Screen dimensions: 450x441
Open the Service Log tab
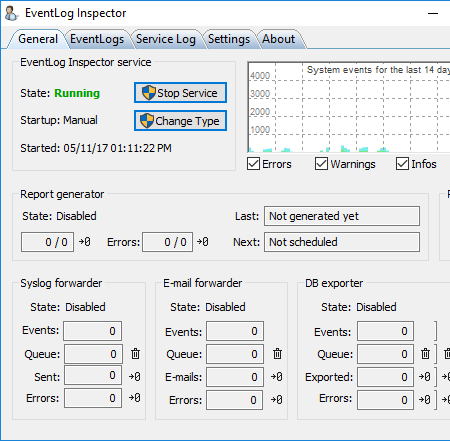coord(166,39)
